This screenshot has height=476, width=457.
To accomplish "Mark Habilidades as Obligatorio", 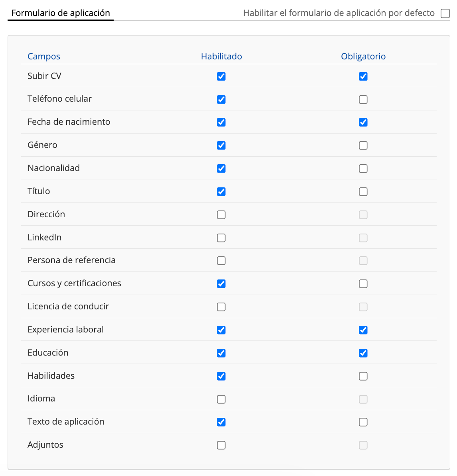I will click(363, 376).
